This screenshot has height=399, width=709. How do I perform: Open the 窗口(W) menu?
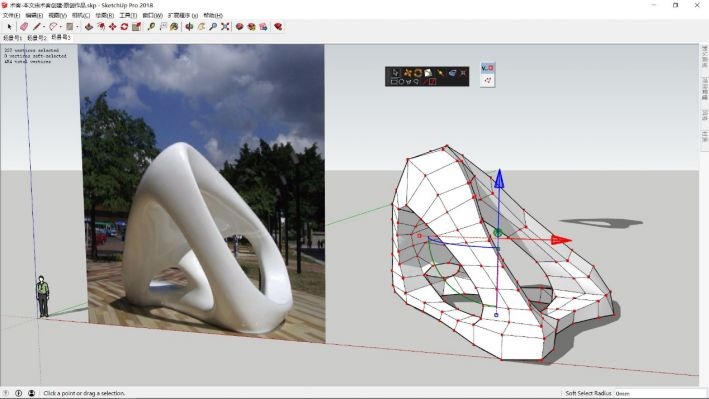(152, 15)
